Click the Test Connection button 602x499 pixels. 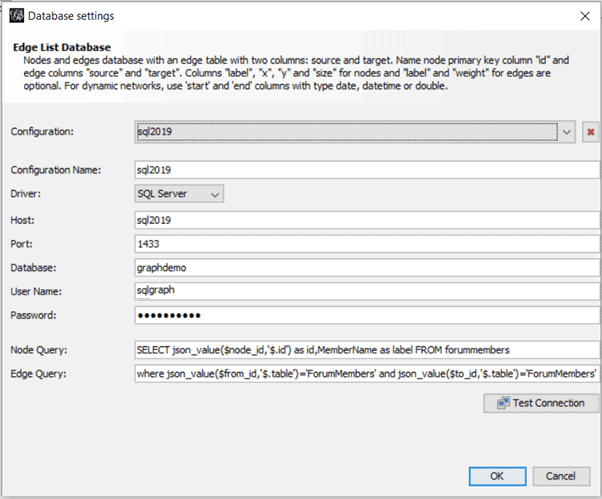click(x=541, y=403)
